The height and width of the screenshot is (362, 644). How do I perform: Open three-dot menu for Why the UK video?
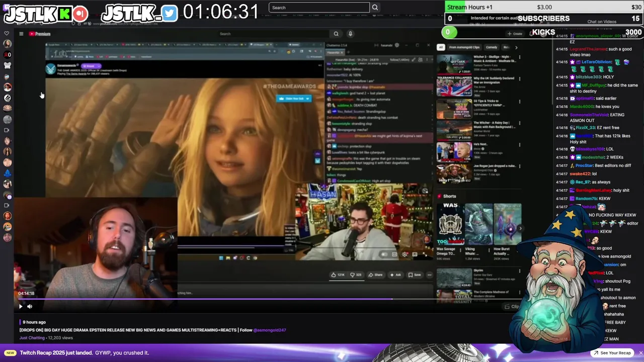pyautogui.click(x=519, y=79)
